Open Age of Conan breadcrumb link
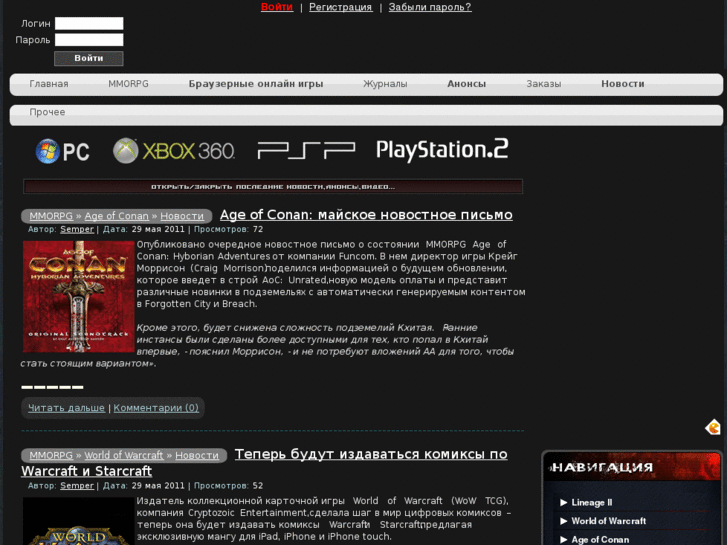Screen dimensions: 727x545 click(116, 216)
